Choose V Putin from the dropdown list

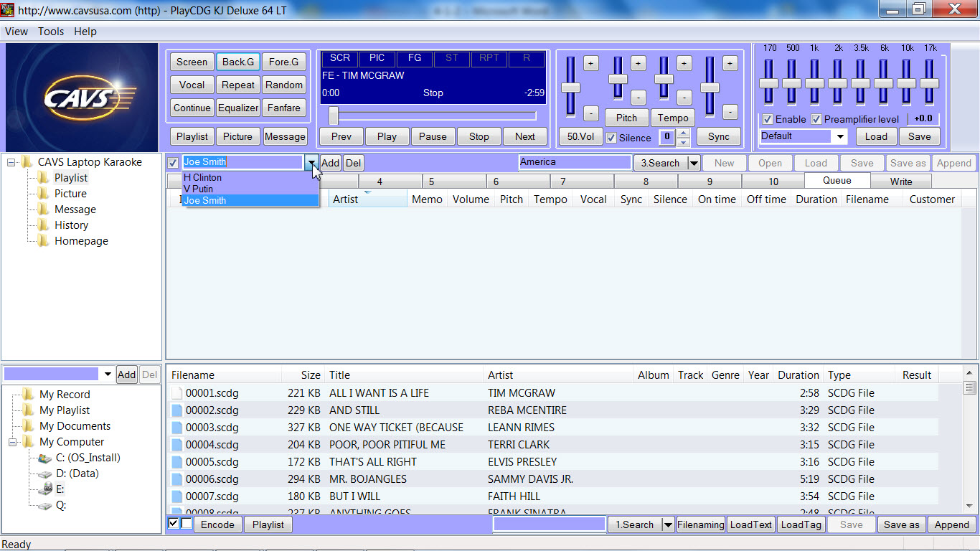click(x=250, y=189)
